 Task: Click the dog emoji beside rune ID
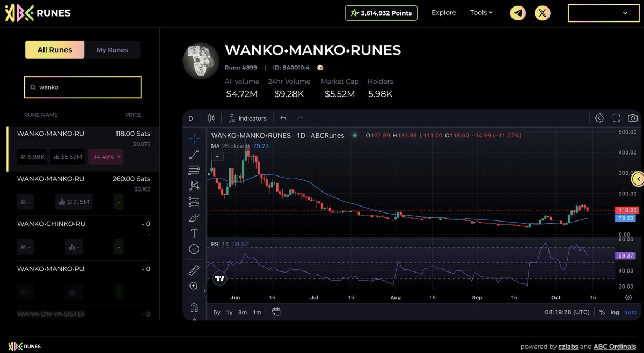[320, 68]
